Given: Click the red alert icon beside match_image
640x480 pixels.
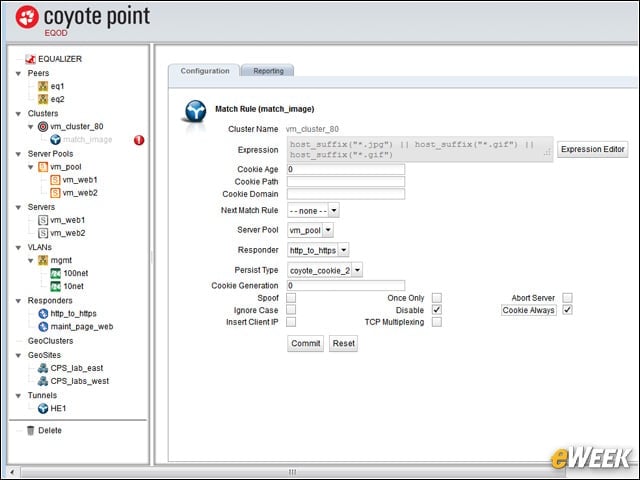Looking at the screenshot, I should pyautogui.click(x=139, y=140).
